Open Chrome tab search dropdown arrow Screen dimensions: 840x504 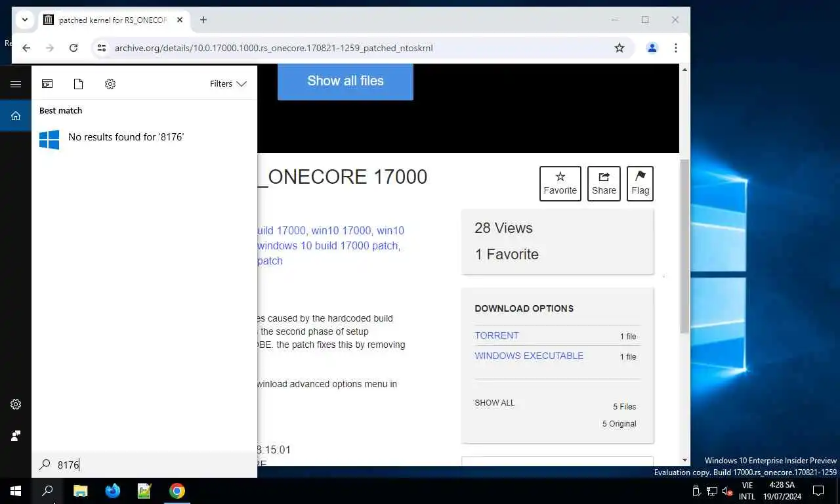pyautogui.click(x=24, y=20)
